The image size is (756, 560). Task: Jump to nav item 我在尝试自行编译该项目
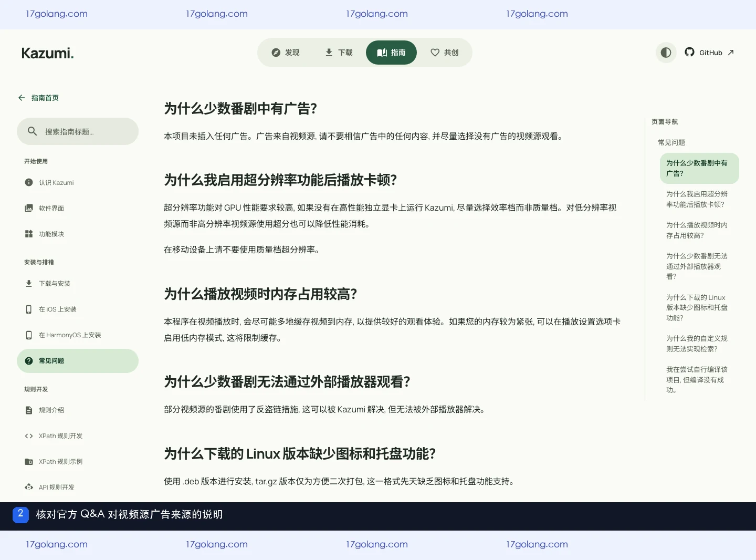coord(697,379)
